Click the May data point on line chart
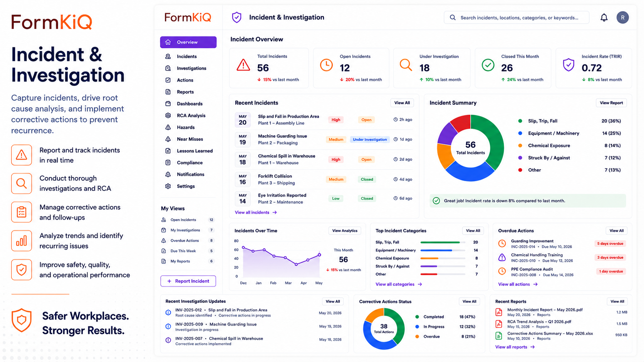Viewport: 644px width, 362px height. point(320,255)
